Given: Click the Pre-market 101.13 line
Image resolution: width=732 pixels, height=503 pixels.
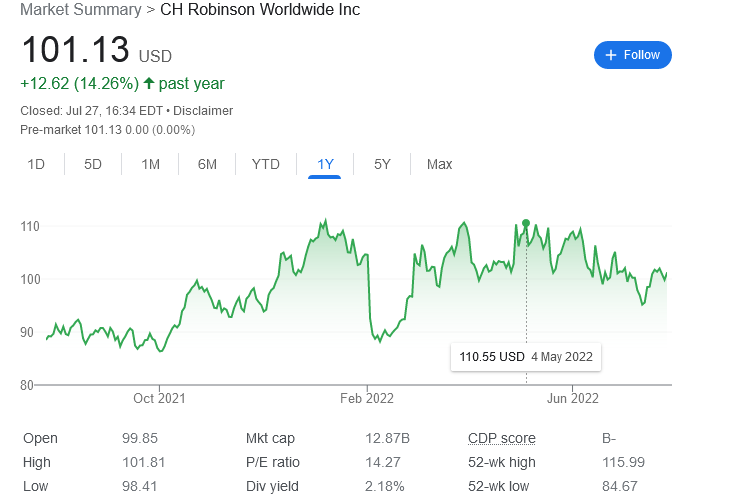Looking at the screenshot, I should pyautogui.click(x=107, y=130).
